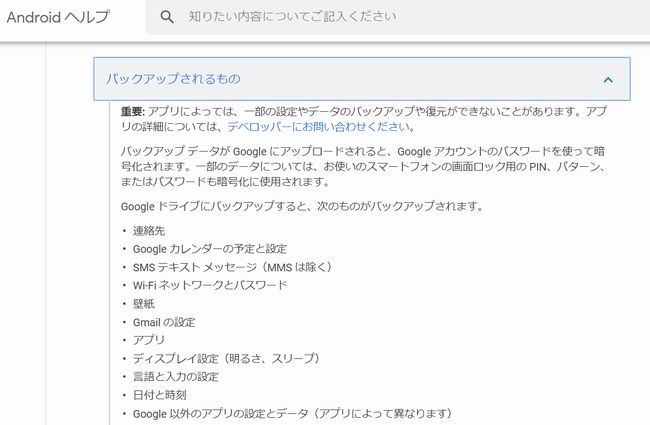The height and width of the screenshot is (425, 650).
Task: Select the 連絡先 list item
Action: point(148,231)
